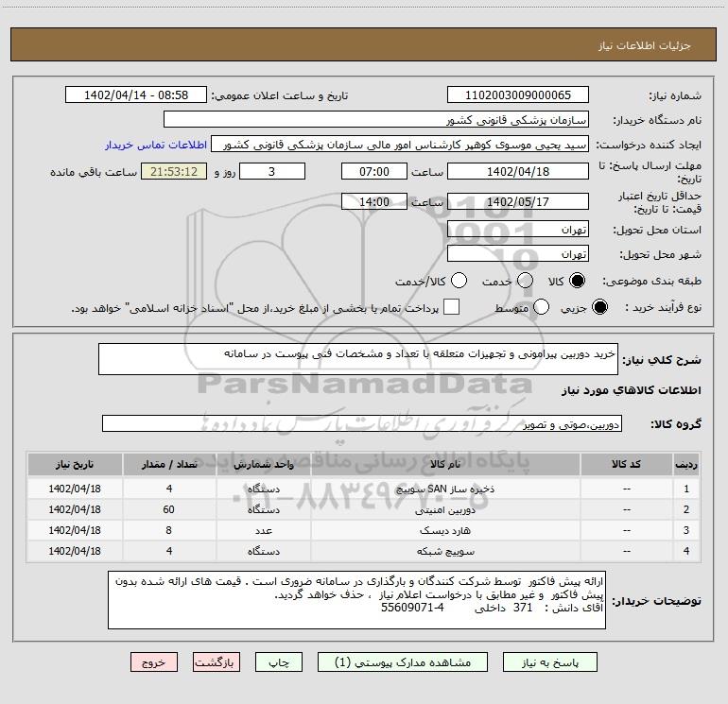
Task: Click the unit عدد in hard disk row
Action: 263,530
